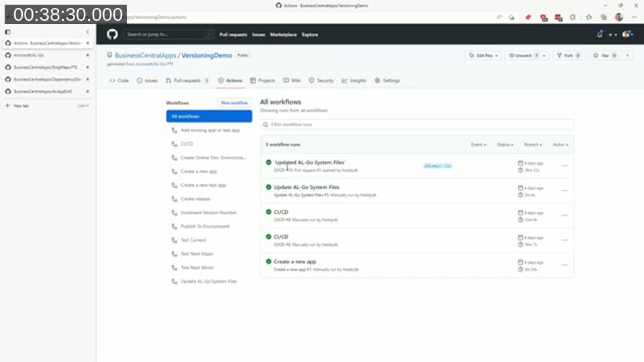Click the branch label on the first run
Screen dimensions: 644x362
(x=437, y=166)
